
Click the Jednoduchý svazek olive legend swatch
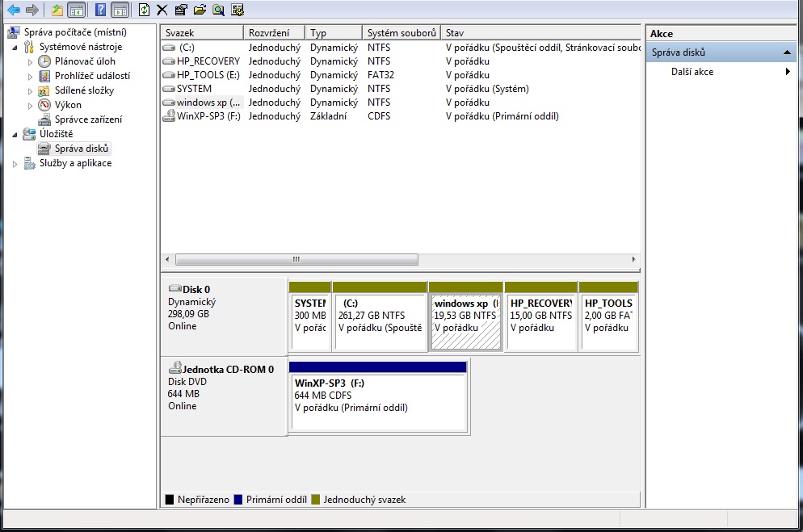click(x=315, y=500)
